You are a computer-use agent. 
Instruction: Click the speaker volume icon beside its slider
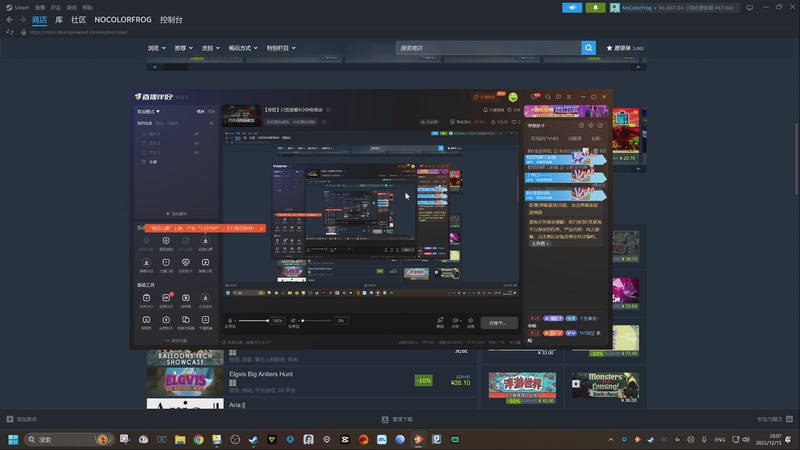coord(293,320)
